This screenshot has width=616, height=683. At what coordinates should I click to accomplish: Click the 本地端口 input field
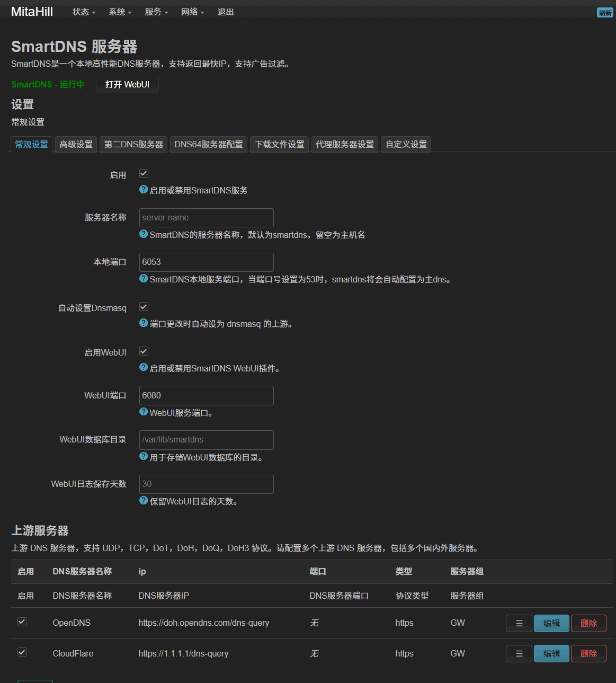coord(206,262)
